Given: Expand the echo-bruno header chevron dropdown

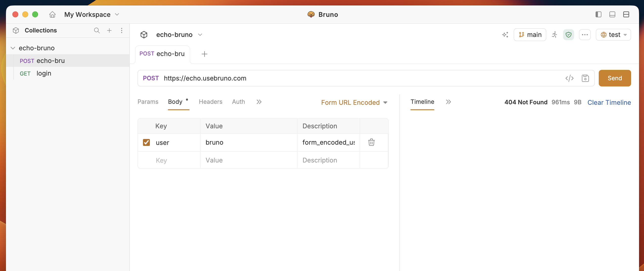Looking at the screenshot, I should 200,35.
